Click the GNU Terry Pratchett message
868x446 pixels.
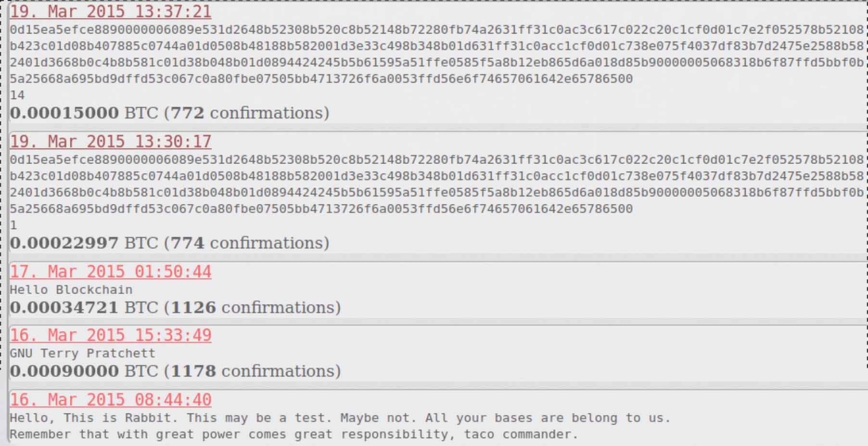(83, 354)
